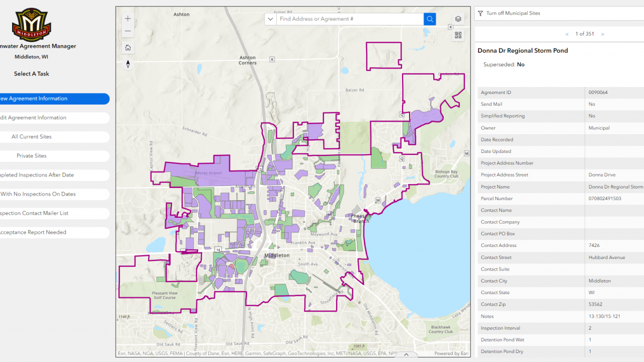The image size is (644, 362).
Task: Click the Owner value Municipal
Action: [599, 128]
